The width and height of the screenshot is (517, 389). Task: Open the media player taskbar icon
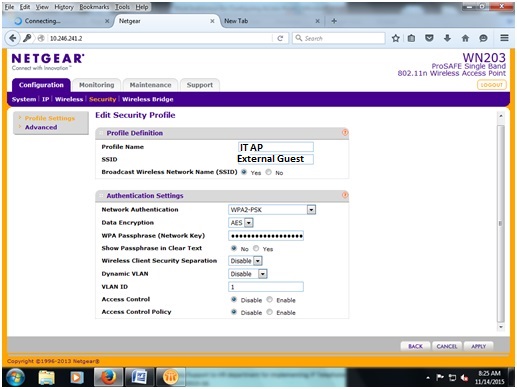click(x=76, y=378)
